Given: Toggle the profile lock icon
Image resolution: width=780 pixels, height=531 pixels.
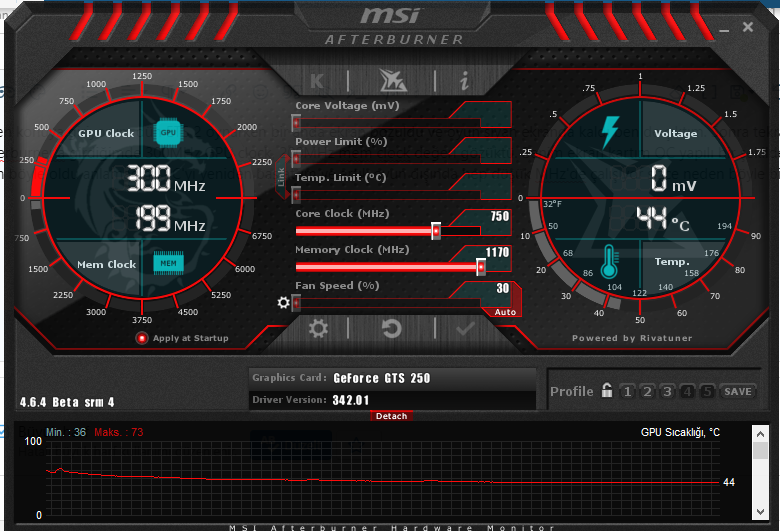Looking at the screenshot, I should pos(607,390).
